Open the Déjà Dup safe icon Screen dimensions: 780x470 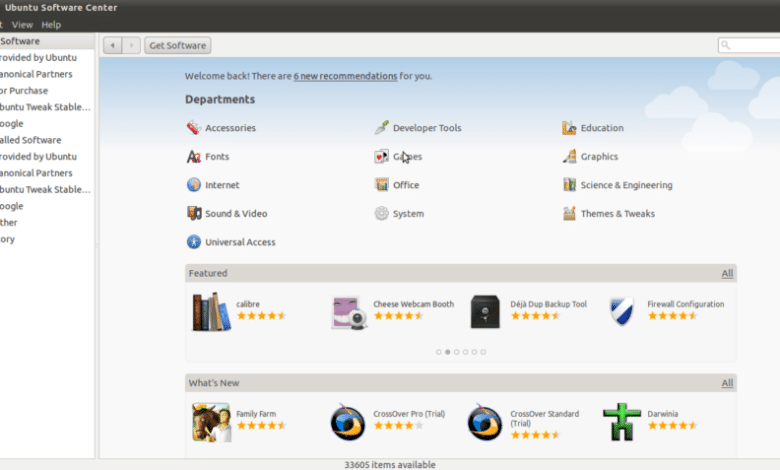tap(485, 312)
